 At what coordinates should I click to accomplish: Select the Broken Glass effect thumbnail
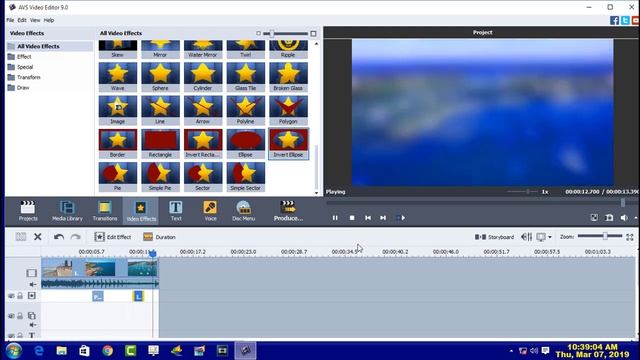288,77
